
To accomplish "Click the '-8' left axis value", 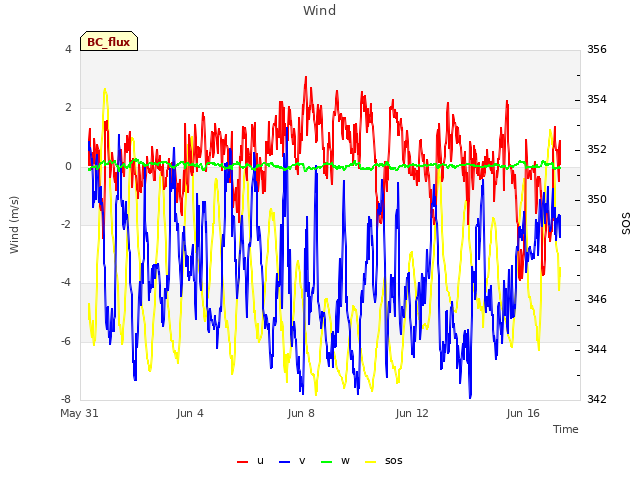I will [x=66, y=399].
